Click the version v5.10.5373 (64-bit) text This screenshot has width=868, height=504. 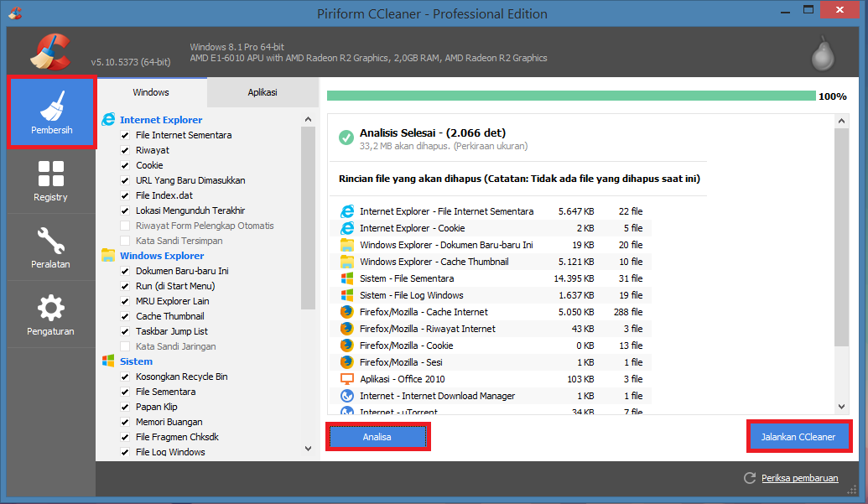click(x=131, y=62)
